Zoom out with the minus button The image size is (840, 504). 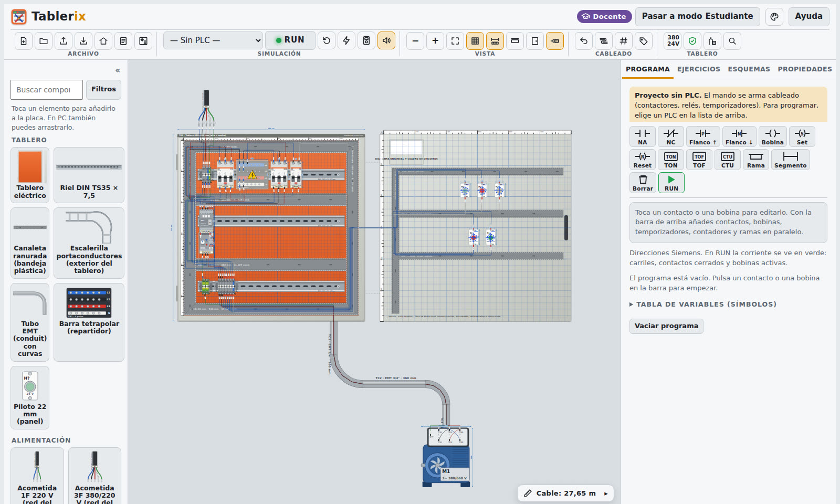click(x=415, y=41)
